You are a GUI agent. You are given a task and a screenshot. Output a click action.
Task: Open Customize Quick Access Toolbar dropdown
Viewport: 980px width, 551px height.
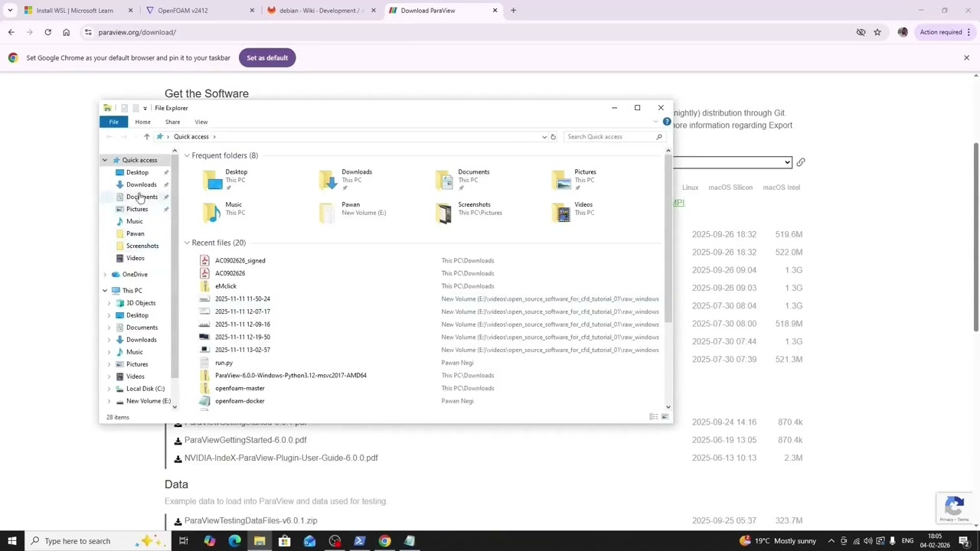pos(145,108)
